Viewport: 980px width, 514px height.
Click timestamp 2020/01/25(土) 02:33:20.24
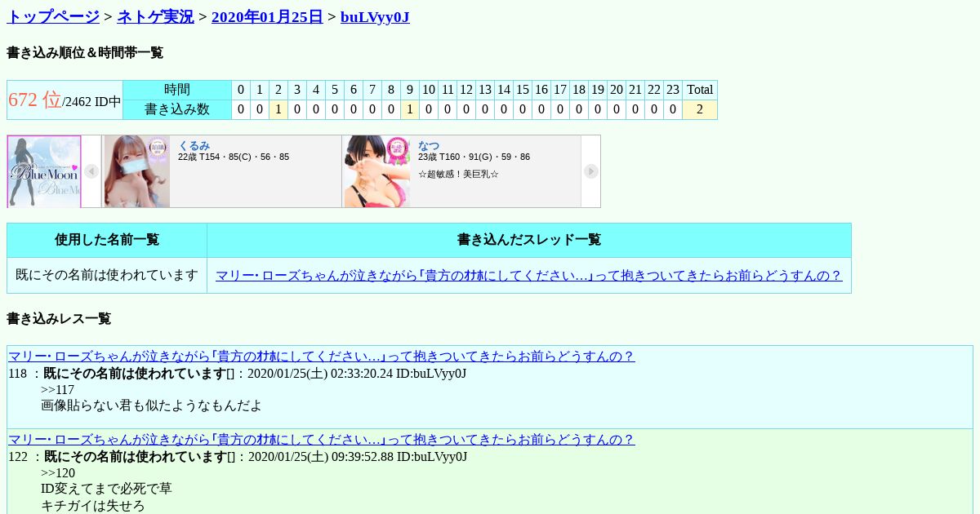pyautogui.click(x=320, y=374)
